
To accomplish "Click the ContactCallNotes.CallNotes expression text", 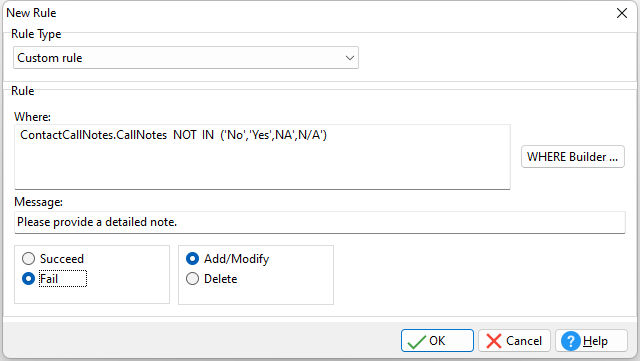I will (93, 135).
